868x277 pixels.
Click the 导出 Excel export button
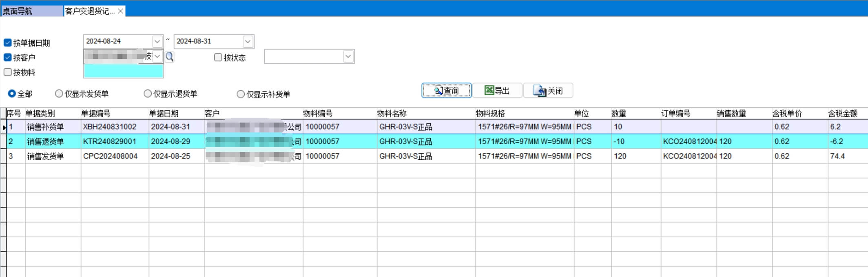pyautogui.click(x=497, y=91)
